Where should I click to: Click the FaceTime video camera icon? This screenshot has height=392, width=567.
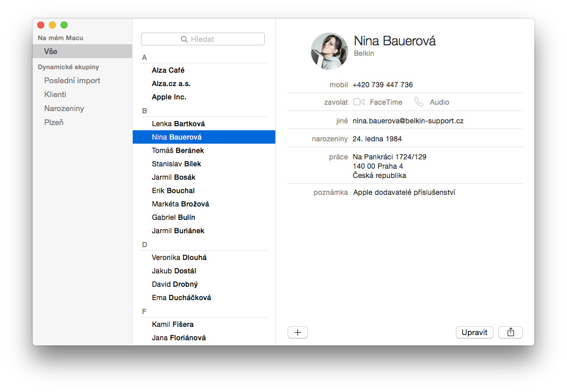(x=359, y=102)
